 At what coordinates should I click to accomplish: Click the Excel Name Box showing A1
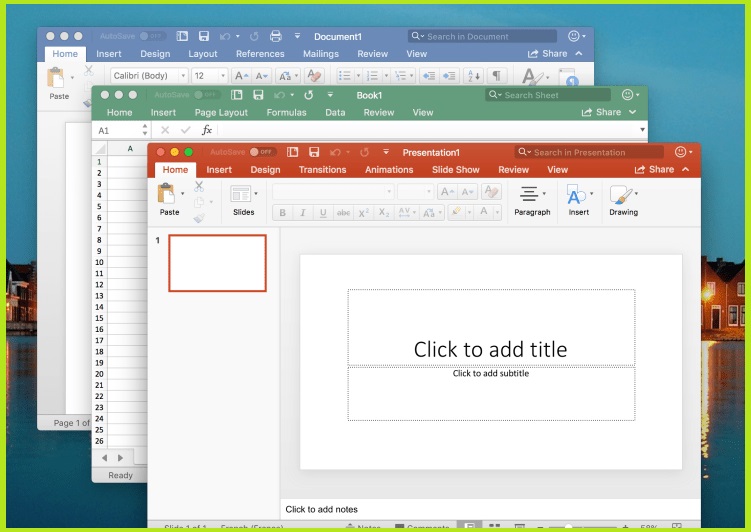point(122,130)
